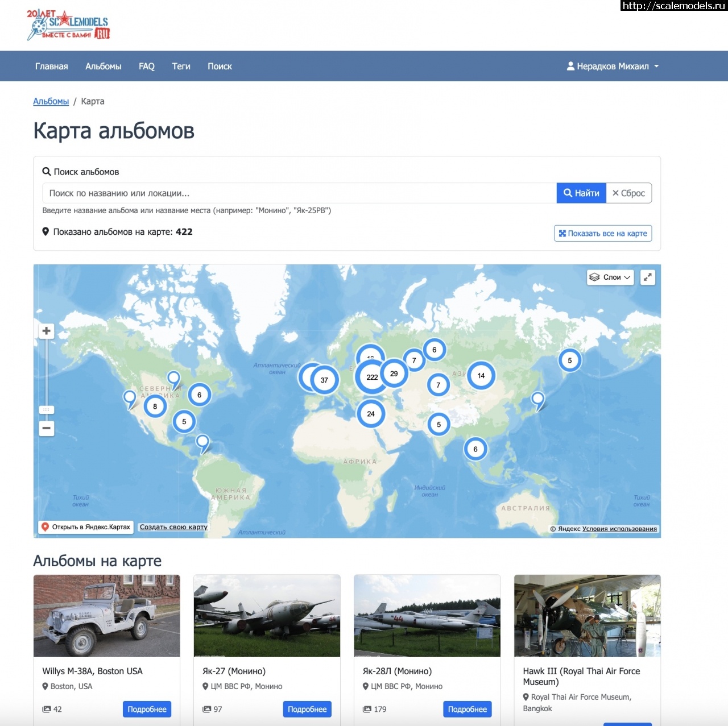
Task: Open Создать свою карту link
Action: [173, 527]
